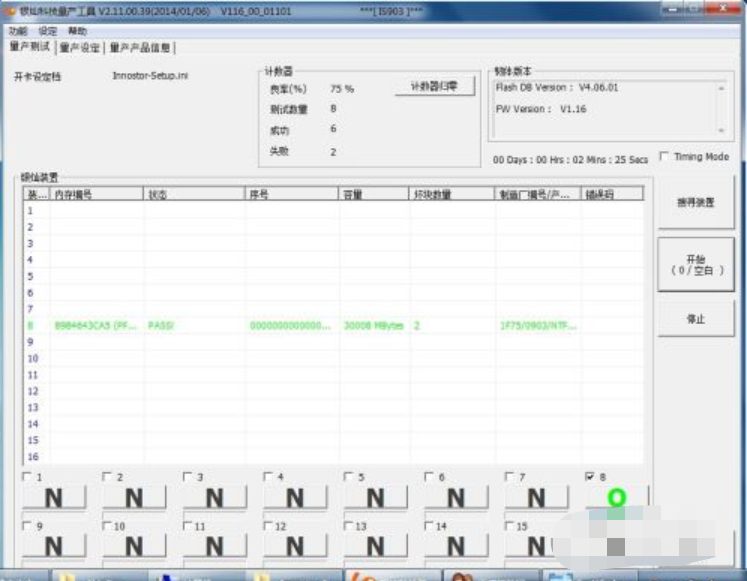Click the port 5 N status indicator
This screenshot has height=581, width=747.
coord(375,498)
